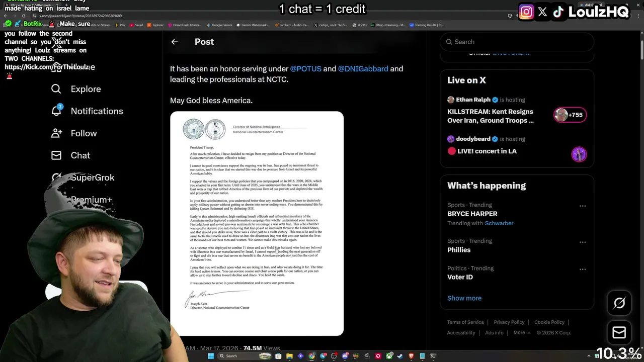The image size is (644, 362).
Task: Go back using the Post back arrow
Action: point(175,42)
